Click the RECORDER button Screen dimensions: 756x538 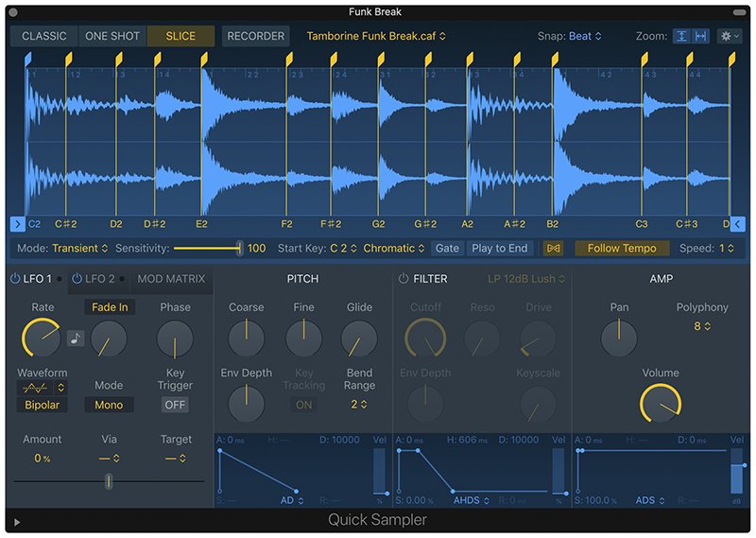[x=256, y=36]
